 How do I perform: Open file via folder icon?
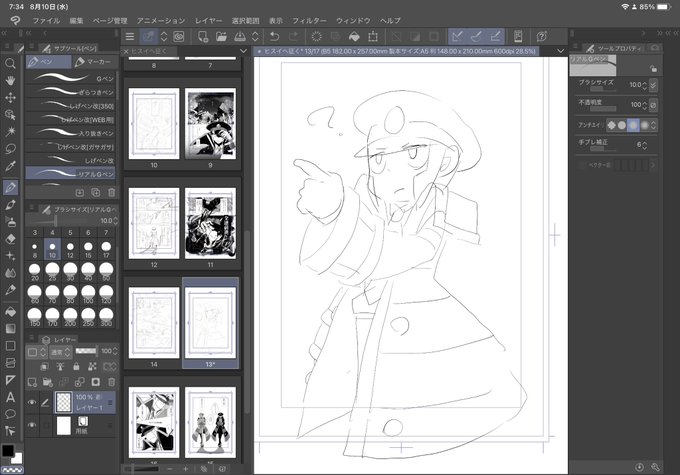221,36
